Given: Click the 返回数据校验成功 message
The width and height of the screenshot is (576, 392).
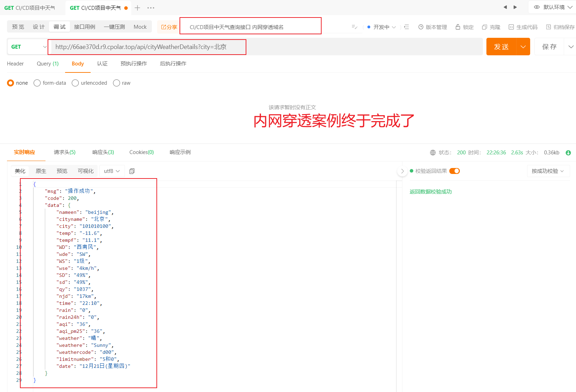Looking at the screenshot, I should (431, 192).
